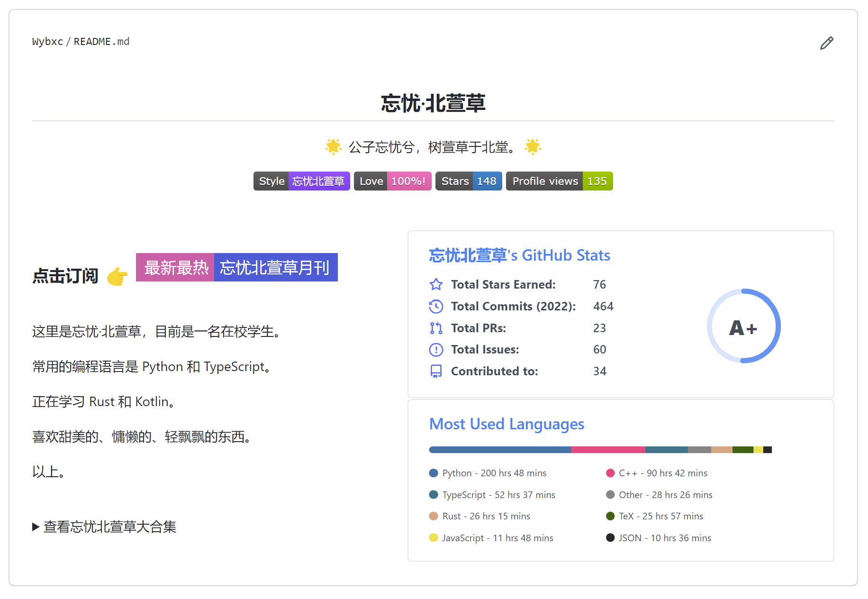
Task: Open the Style 忘忧北萱草 badge
Action: (301, 181)
